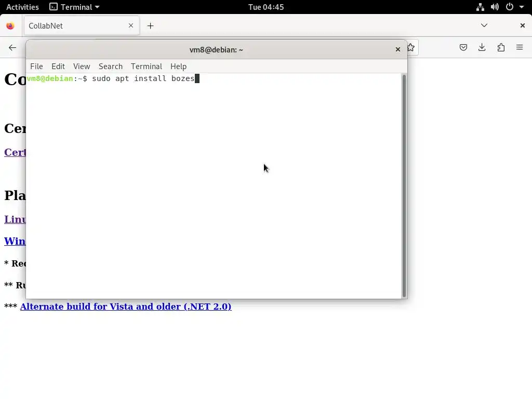Click the partially hidden Linu link
The image size is (532, 399).
click(x=15, y=220)
